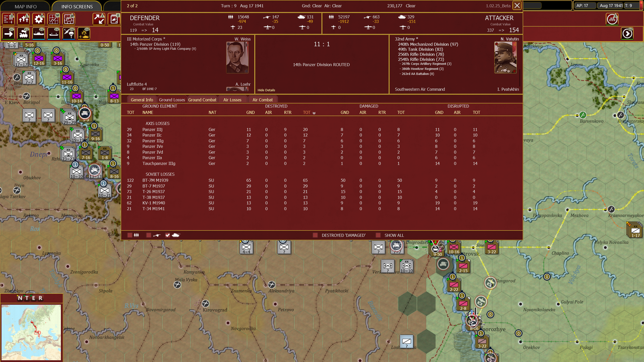Open the next battle with right arrow circle
Image resolution: width=644 pixels, height=362 pixels.
click(627, 33)
